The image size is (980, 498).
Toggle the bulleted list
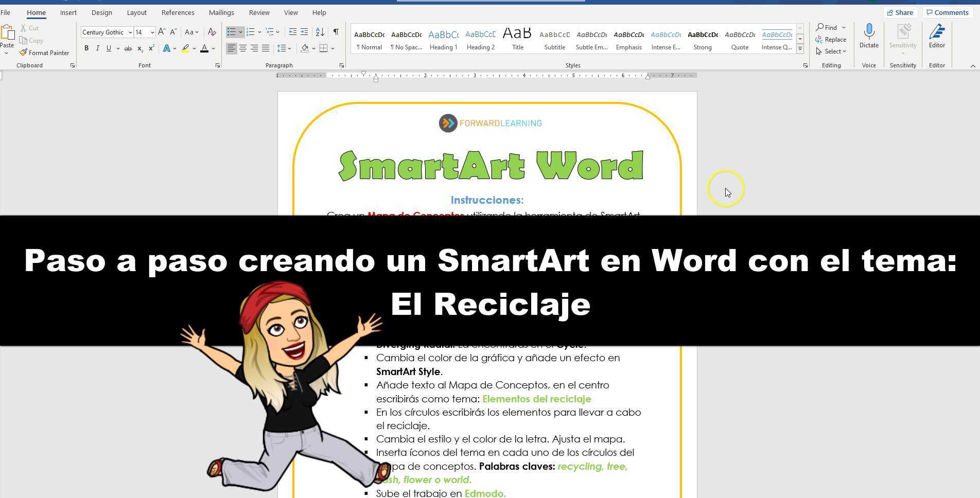click(232, 32)
